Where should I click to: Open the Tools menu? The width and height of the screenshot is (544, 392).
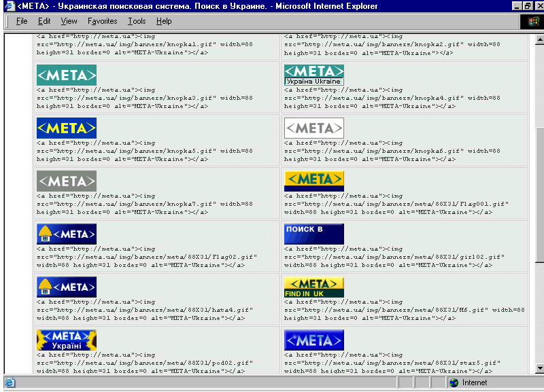coord(137,21)
